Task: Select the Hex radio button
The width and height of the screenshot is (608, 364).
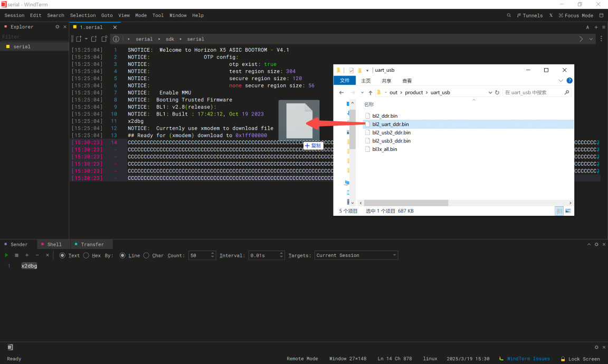Action: tap(86, 255)
